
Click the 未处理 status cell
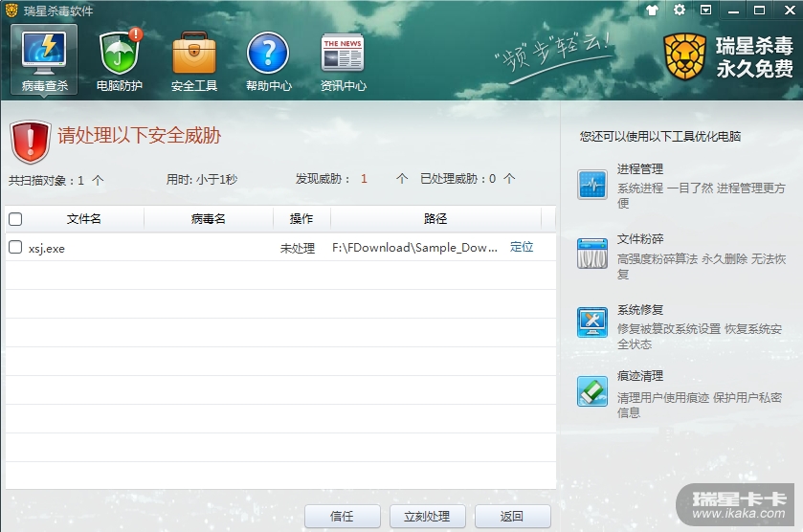[x=298, y=249]
